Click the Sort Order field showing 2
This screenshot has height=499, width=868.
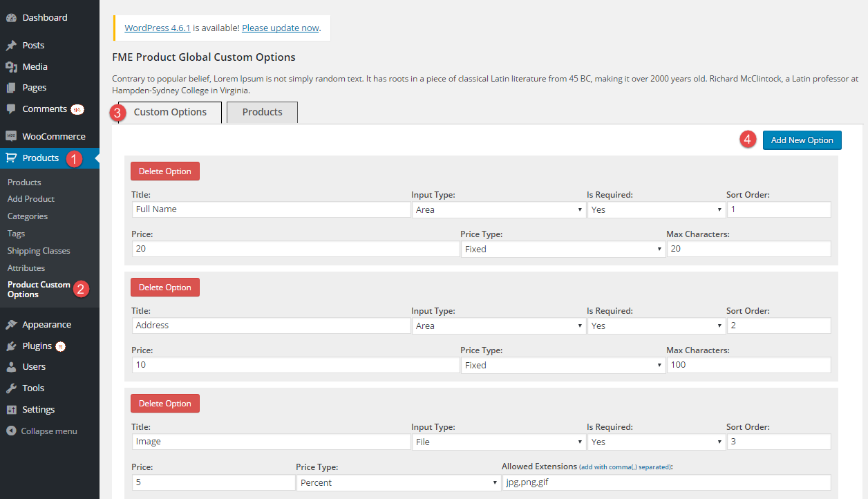click(779, 326)
